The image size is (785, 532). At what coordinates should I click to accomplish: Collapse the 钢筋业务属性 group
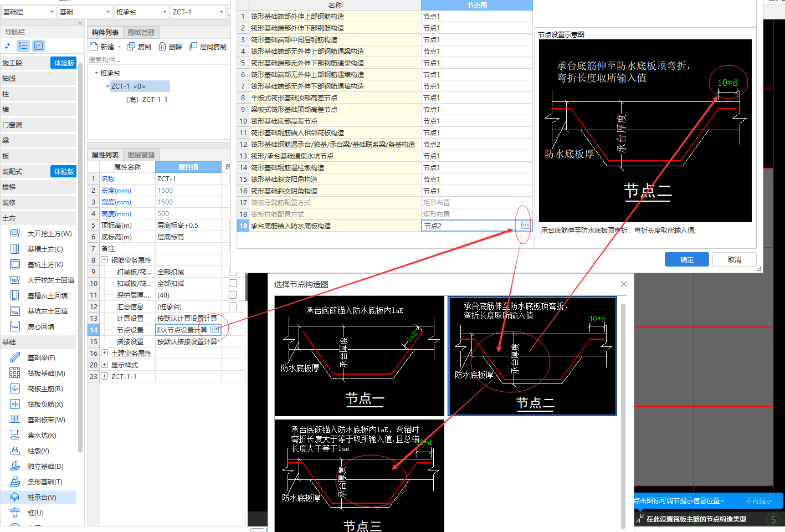[104, 260]
